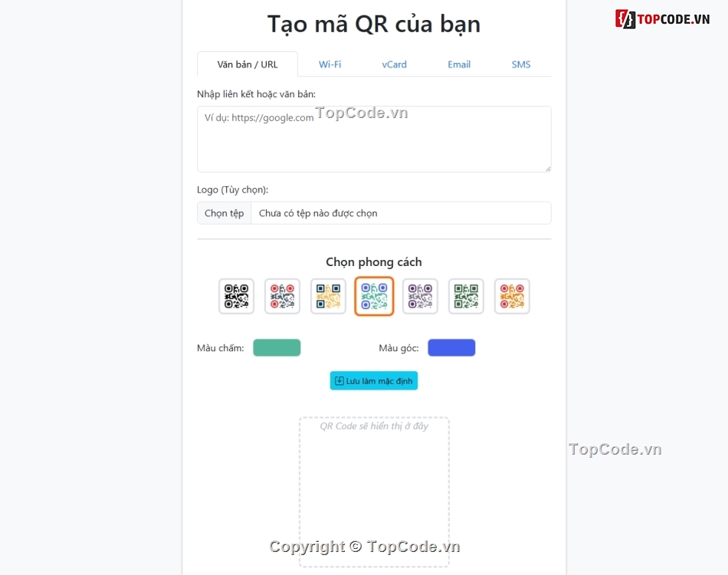Switch to the vCard tab
This screenshot has width=728, height=575.
[x=394, y=64]
